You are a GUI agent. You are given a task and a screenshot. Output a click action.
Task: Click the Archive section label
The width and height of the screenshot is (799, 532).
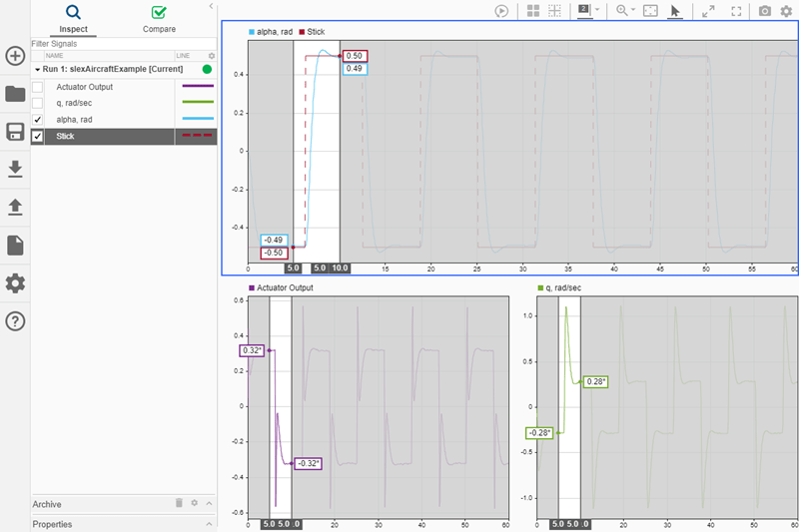47,504
